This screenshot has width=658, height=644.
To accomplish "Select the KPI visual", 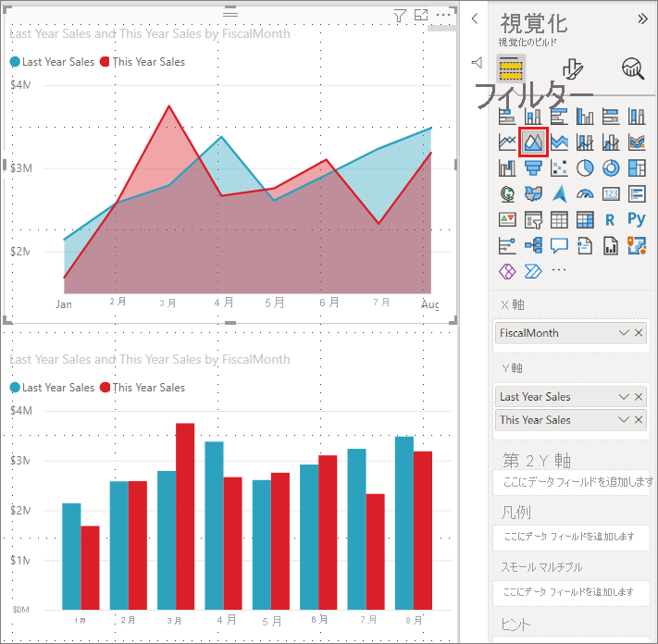I will coord(507,219).
